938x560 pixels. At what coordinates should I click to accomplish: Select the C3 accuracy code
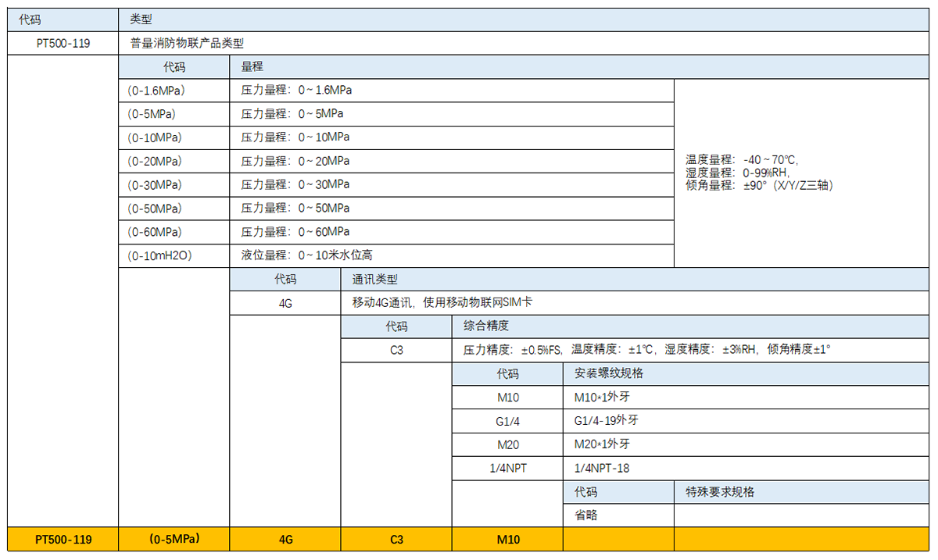[396, 350]
